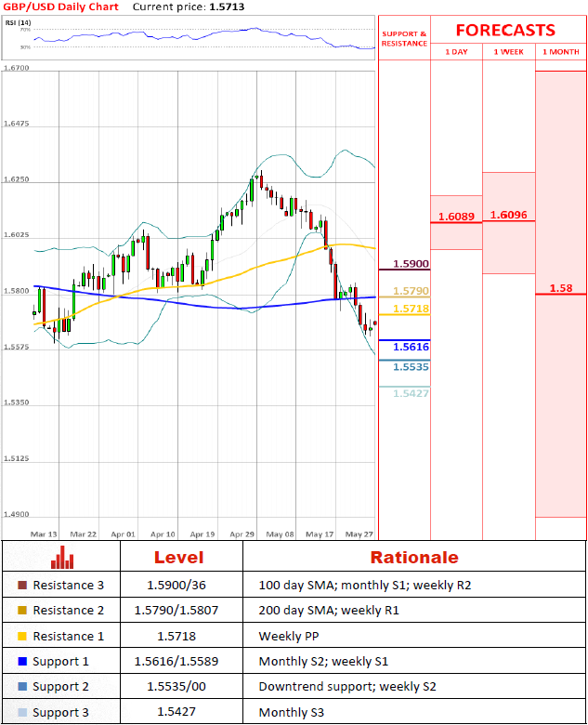Click the Support 3 light-blue color swatch
This screenshot has height=725, width=588.
pyautogui.click(x=22, y=713)
